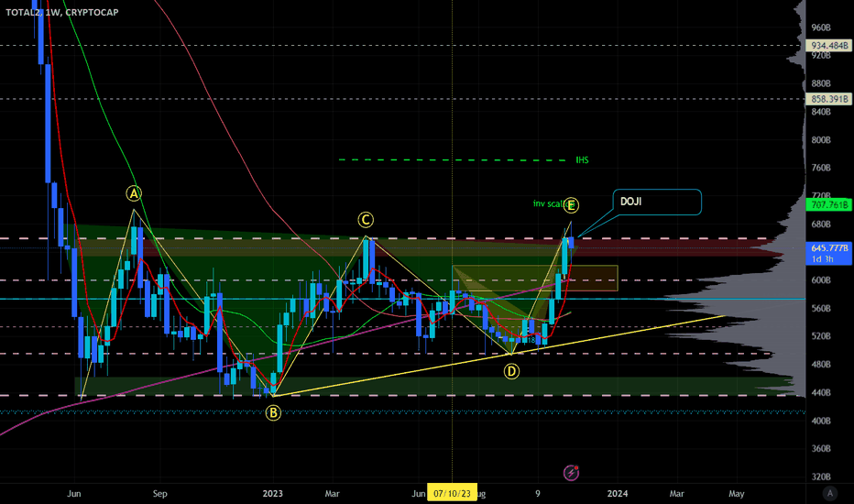Select the green IHS line label

click(x=582, y=160)
